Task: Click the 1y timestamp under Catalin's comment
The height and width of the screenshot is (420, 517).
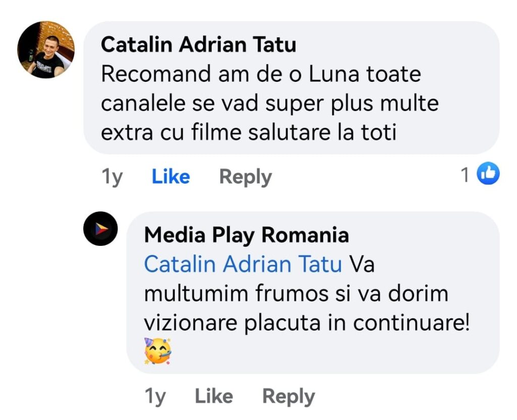Action: point(112,177)
